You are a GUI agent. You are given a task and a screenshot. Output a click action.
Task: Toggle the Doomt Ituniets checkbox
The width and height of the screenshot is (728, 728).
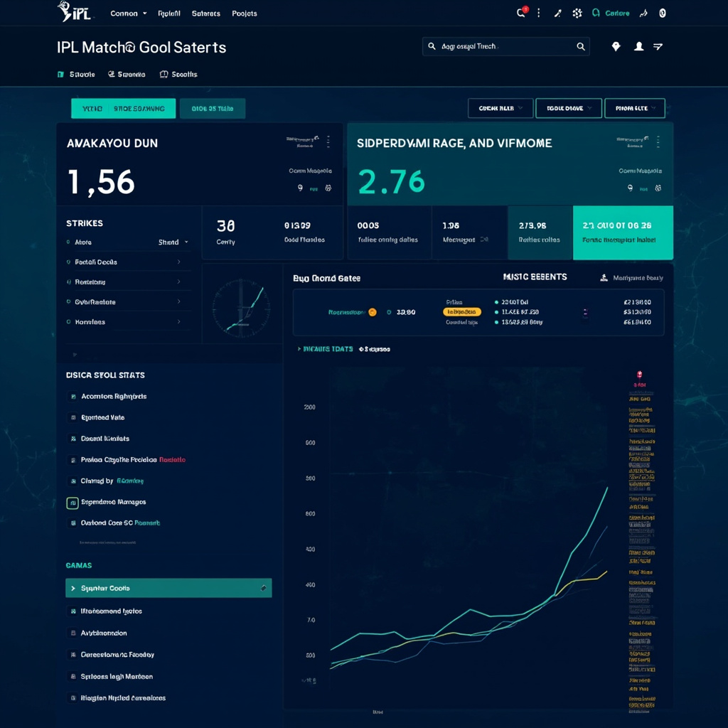pyautogui.click(x=73, y=438)
